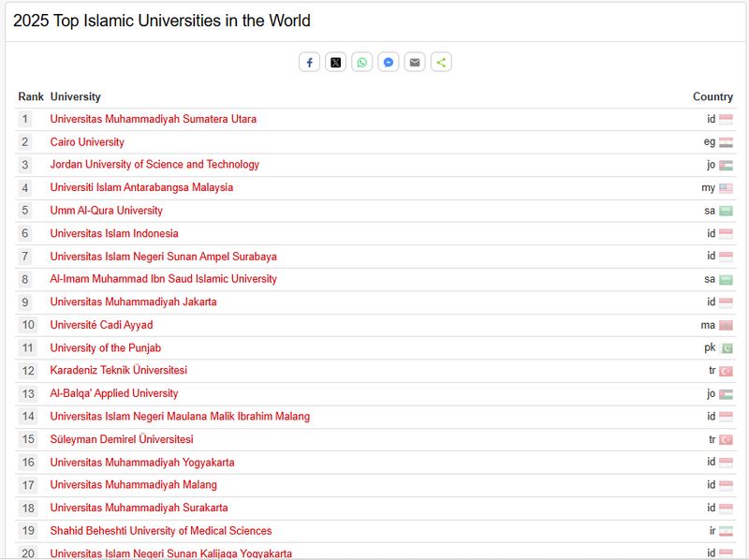Screen dimensions: 749x560
Task: Open the Umm Al-Qura University link
Action: pos(106,211)
